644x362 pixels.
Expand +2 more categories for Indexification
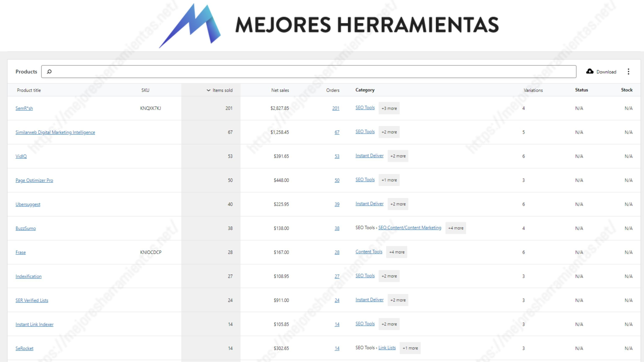[389, 276]
